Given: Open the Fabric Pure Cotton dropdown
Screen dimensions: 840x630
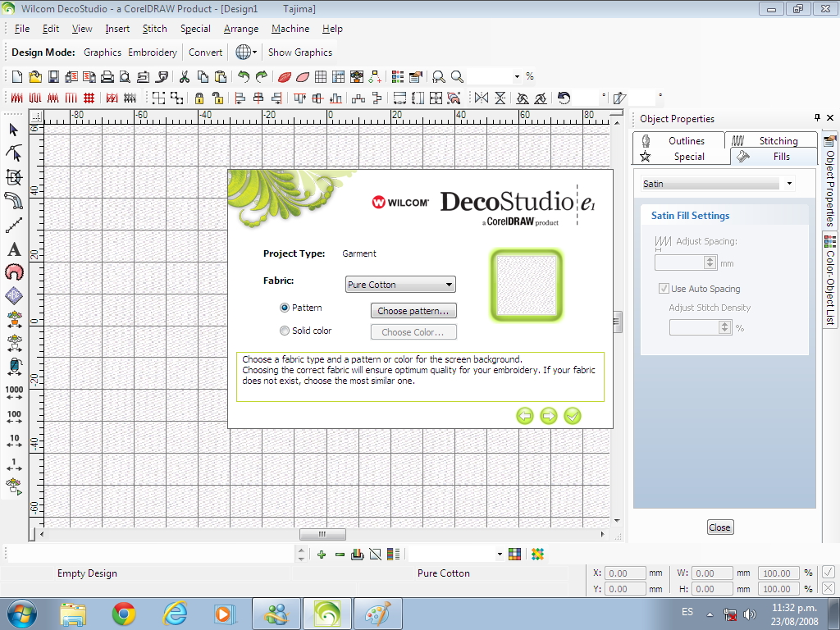Looking at the screenshot, I should 400,285.
